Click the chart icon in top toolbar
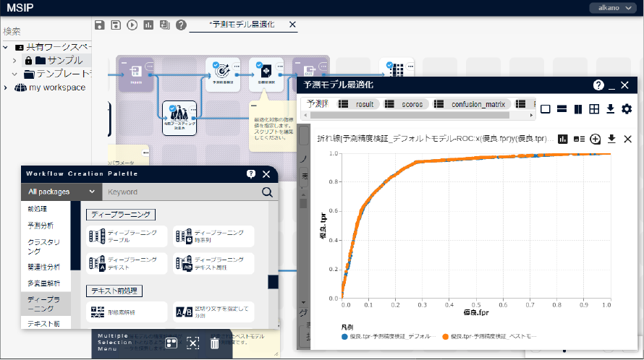 (x=148, y=25)
